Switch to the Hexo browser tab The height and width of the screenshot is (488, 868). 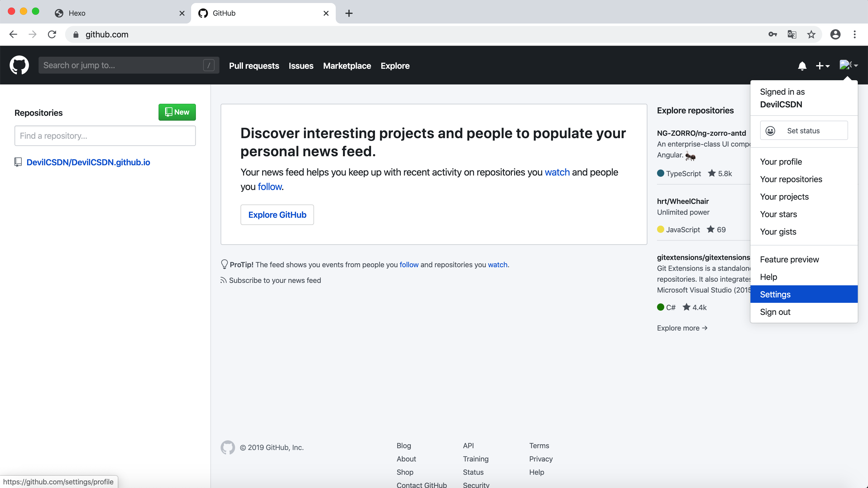[77, 13]
